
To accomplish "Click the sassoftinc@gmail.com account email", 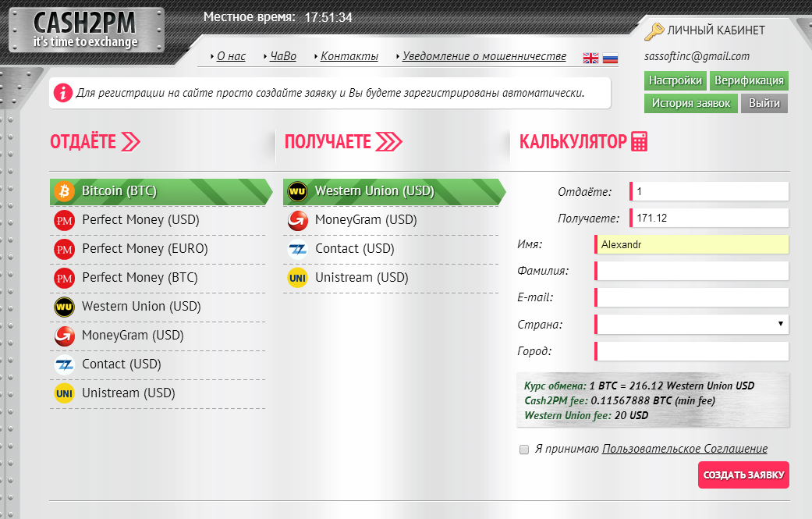I will (x=697, y=56).
